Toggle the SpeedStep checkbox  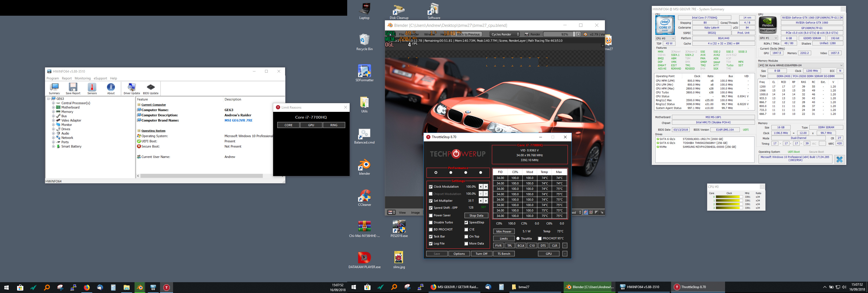(466, 223)
